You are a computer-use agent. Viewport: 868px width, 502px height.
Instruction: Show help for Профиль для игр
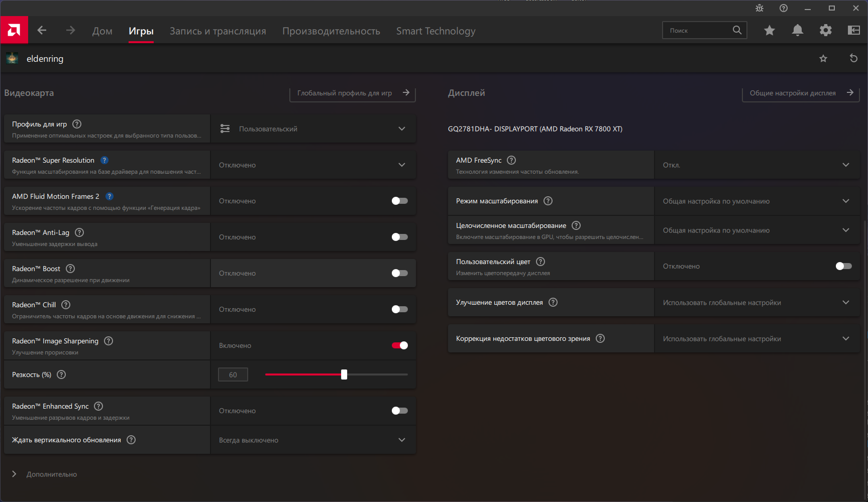pos(77,124)
